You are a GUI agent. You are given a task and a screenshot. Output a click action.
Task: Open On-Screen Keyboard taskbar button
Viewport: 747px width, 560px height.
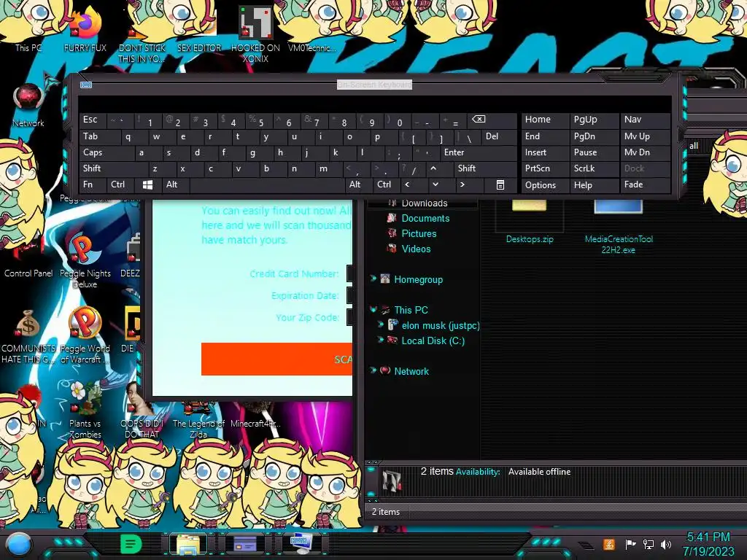301,544
